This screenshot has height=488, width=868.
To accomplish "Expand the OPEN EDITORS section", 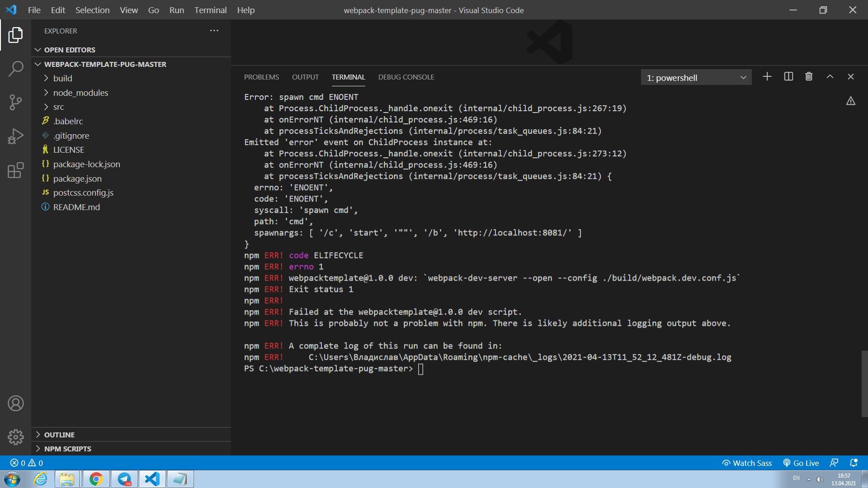I will point(131,50).
